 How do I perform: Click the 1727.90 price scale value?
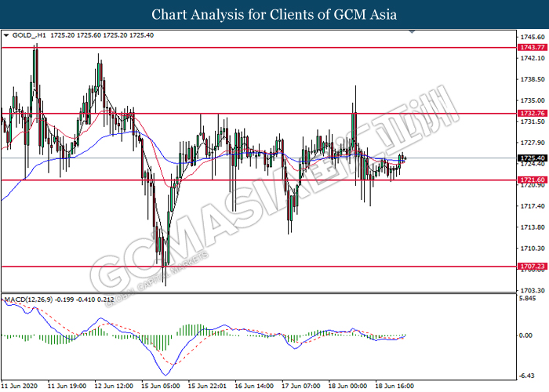[x=533, y=143]
